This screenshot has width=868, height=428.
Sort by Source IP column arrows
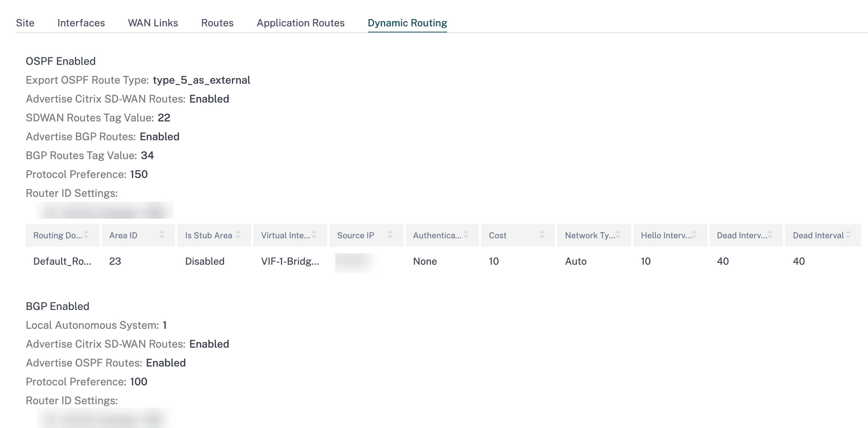point(390,235)
